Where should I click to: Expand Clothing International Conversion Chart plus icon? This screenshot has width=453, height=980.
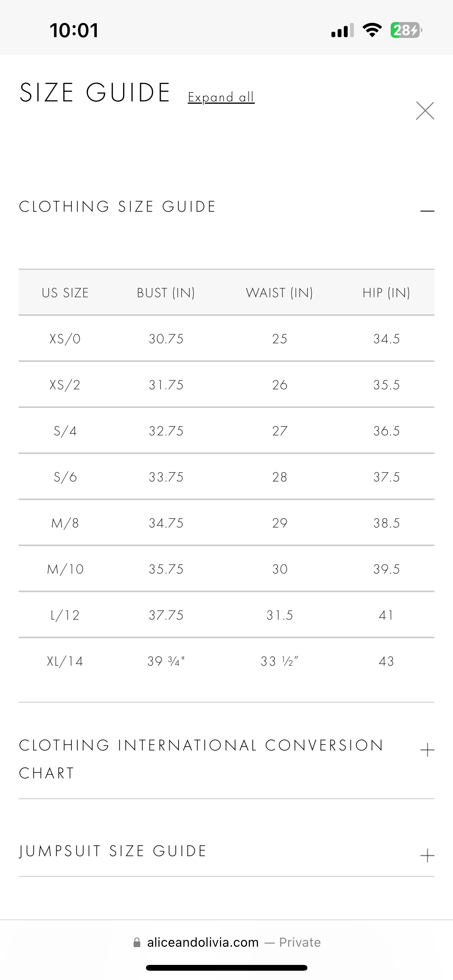click(x=427, y=750)
